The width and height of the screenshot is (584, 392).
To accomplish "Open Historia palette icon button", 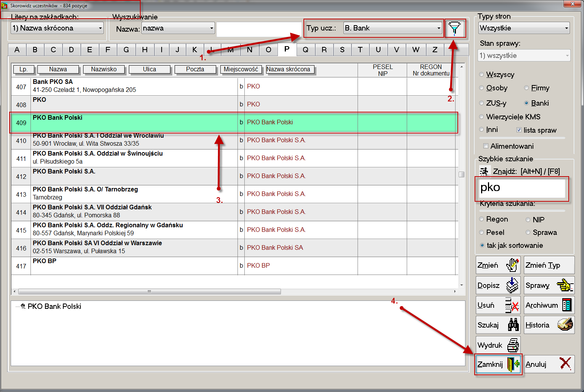I will pos(549,325).
